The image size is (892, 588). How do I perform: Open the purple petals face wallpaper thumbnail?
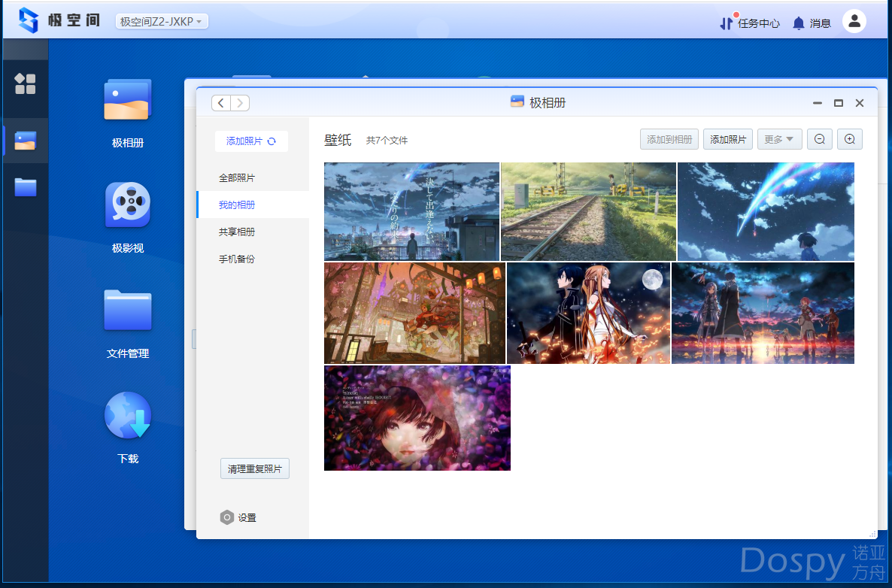point(417,418)
